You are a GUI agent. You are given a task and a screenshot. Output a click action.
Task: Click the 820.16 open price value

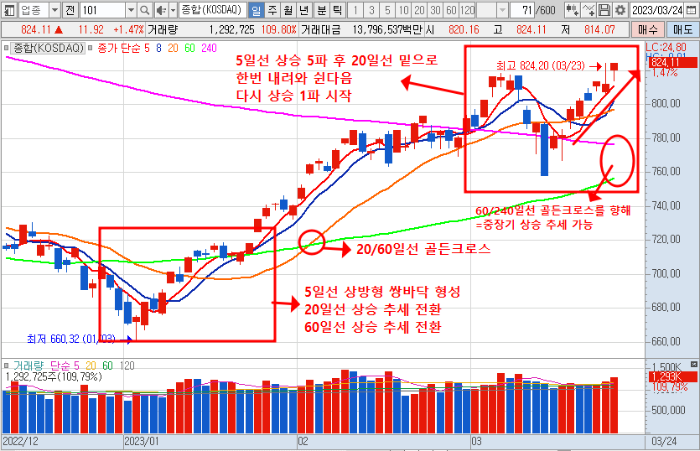464,30
